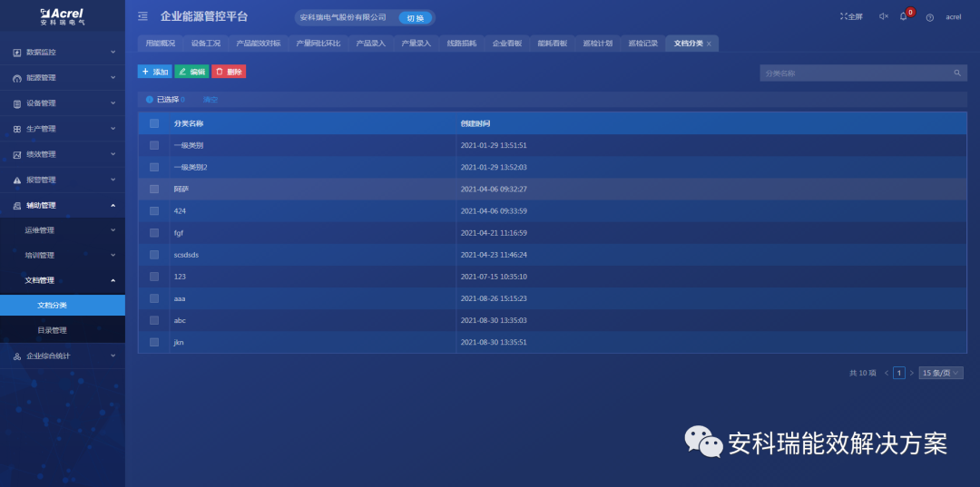Check the row 424 checkbox
Viewport: 980px width, 487px height.
tap(153, 211)
